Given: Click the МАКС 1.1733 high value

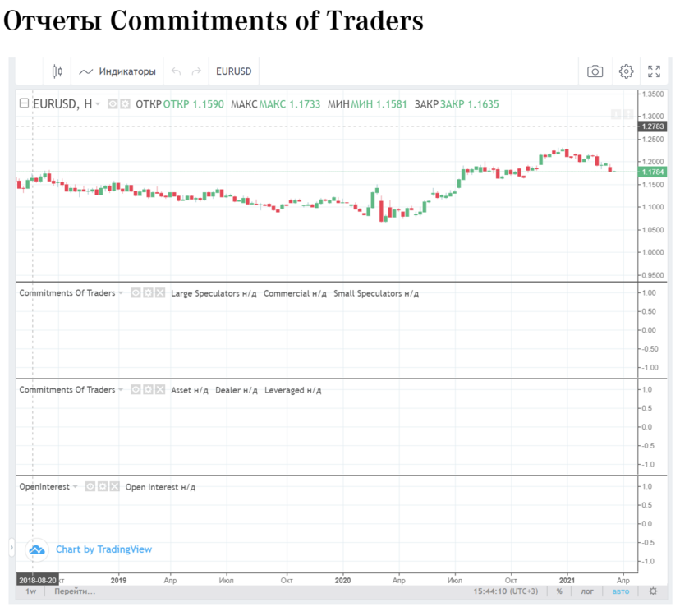Looking at the screenshot, I should coord(290,104).
